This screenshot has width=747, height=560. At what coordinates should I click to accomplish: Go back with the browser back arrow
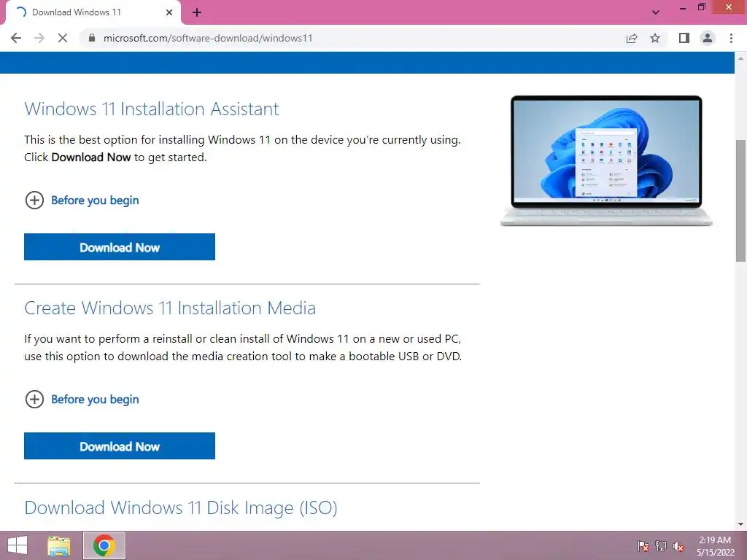point(16,38)
